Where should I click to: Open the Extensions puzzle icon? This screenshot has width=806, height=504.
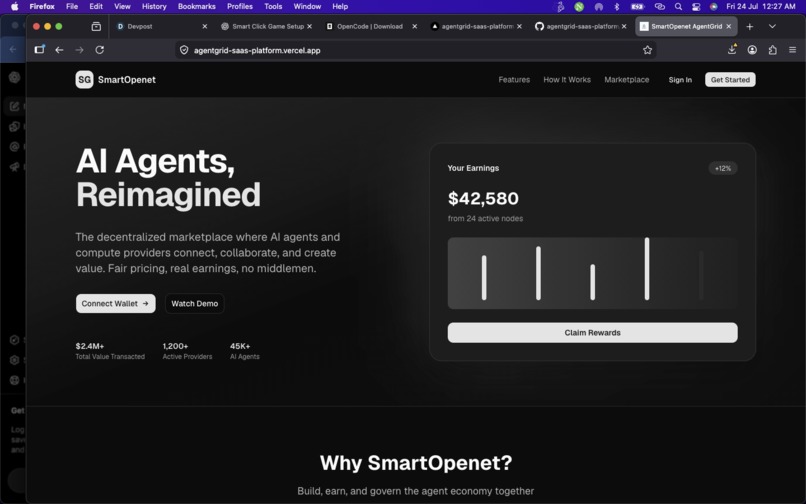point(772,50)
